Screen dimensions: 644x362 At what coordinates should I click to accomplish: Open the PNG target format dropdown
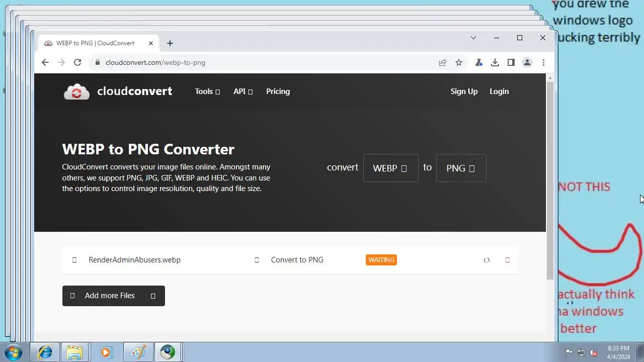(x=461, y=168)
